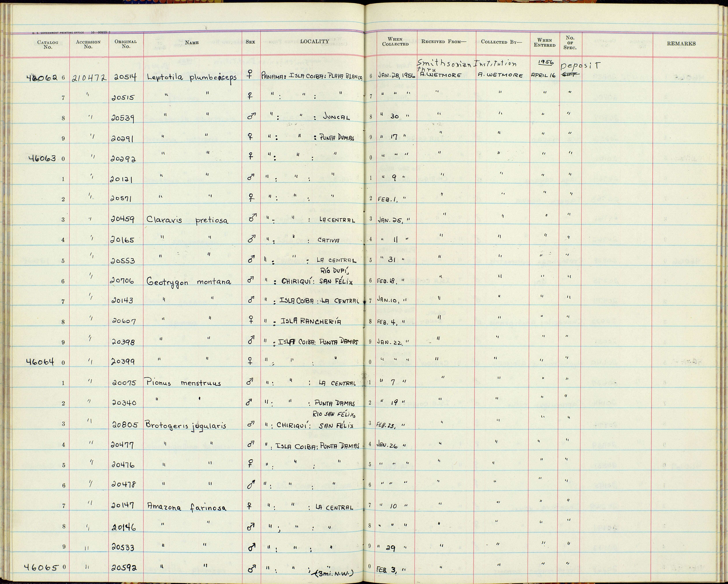Click the 'REMARKS' column header
Image resolution: width=728 pixels, height=584 pixels.
(681, 44)
